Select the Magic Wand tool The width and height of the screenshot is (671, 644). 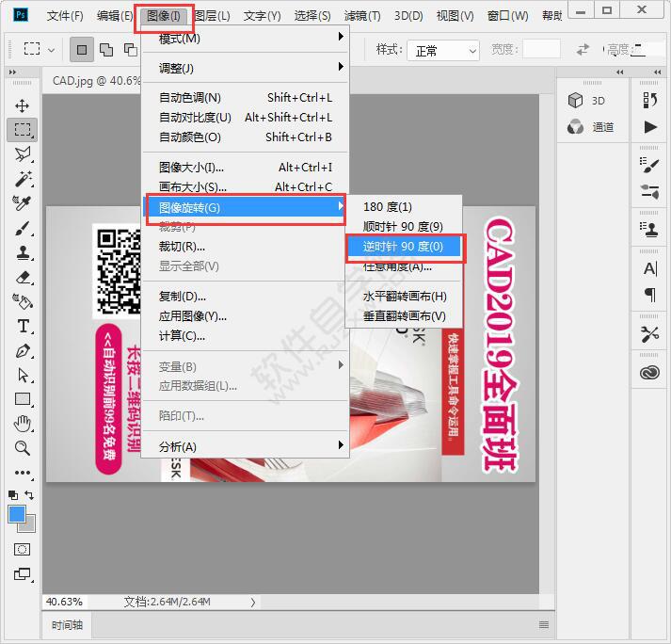click(x=23, y=178)
